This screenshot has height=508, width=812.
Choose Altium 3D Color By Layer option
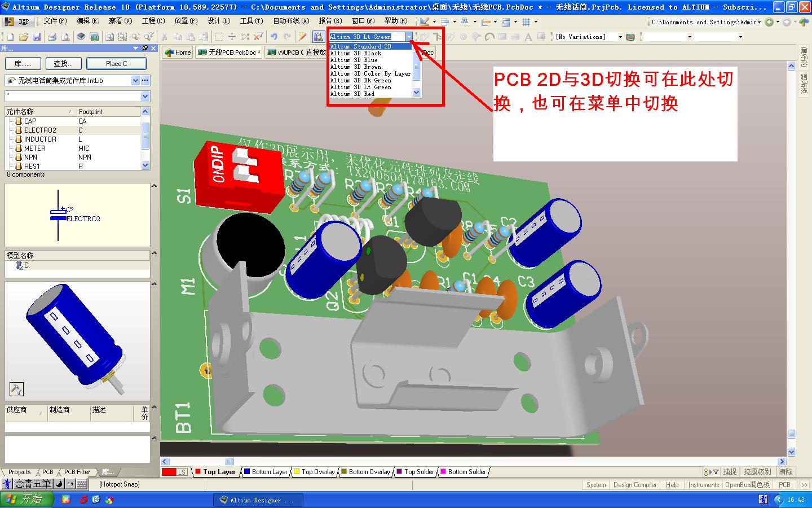[370, 73]
